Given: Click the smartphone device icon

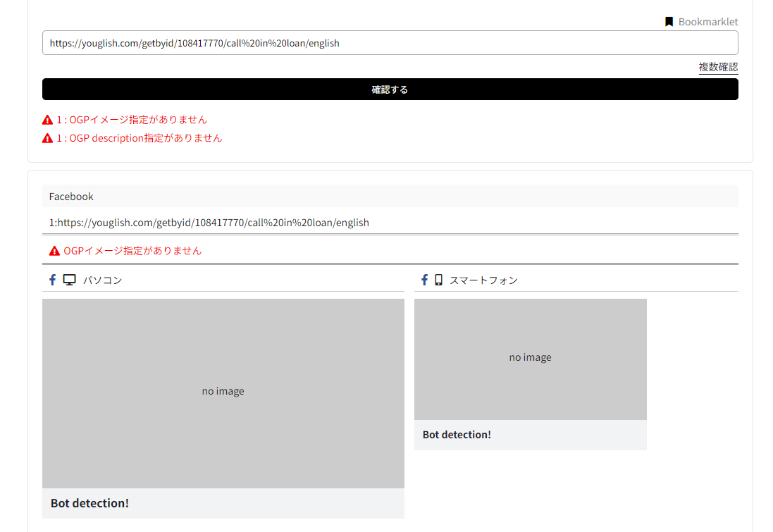Looking at the screenshot, I should pos(438,280).
